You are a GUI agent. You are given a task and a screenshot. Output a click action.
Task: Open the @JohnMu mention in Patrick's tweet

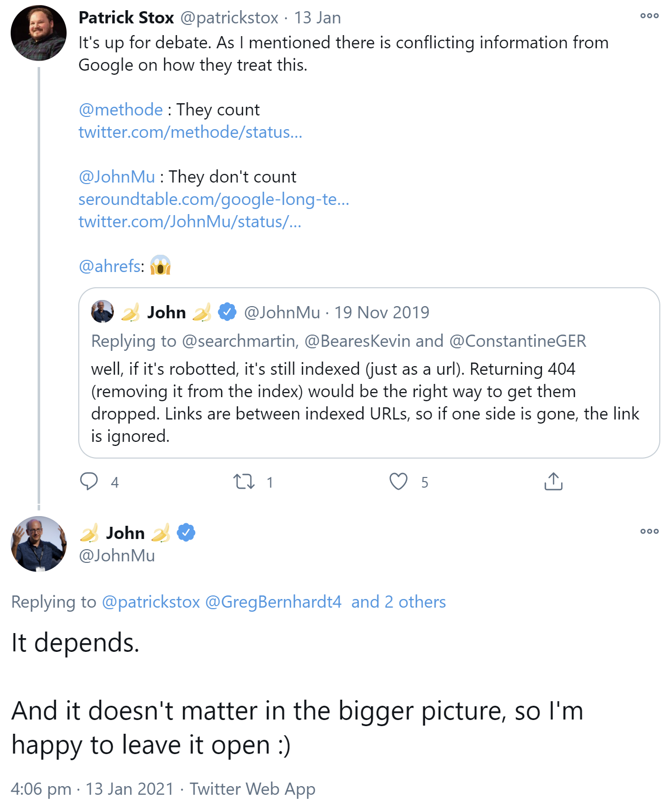tap(116, 176)
